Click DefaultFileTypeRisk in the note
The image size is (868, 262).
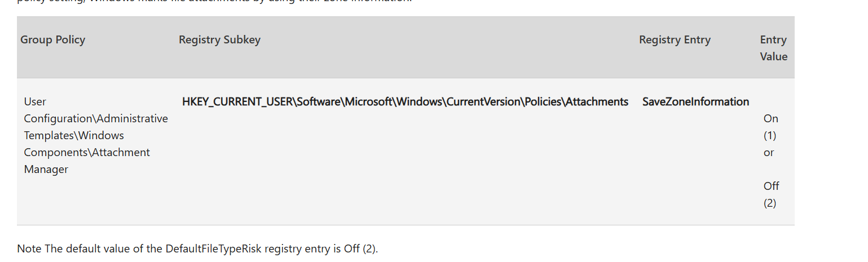[x=214, y=248]
